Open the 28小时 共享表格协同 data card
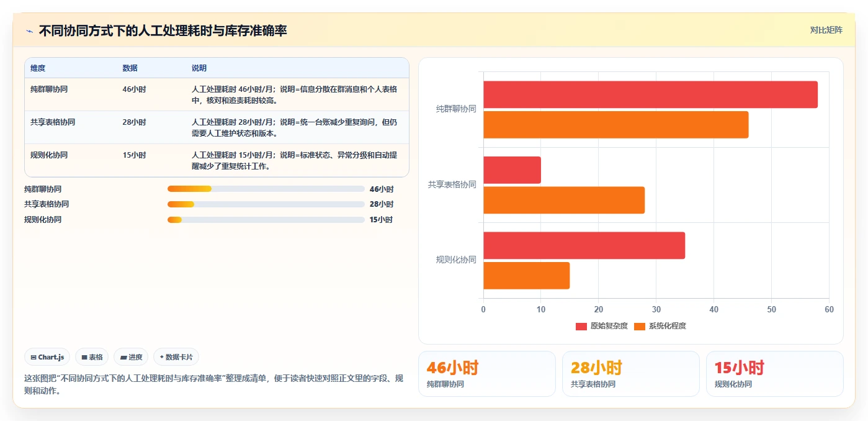Screen dimensions: 868x421 pos(631,374)
